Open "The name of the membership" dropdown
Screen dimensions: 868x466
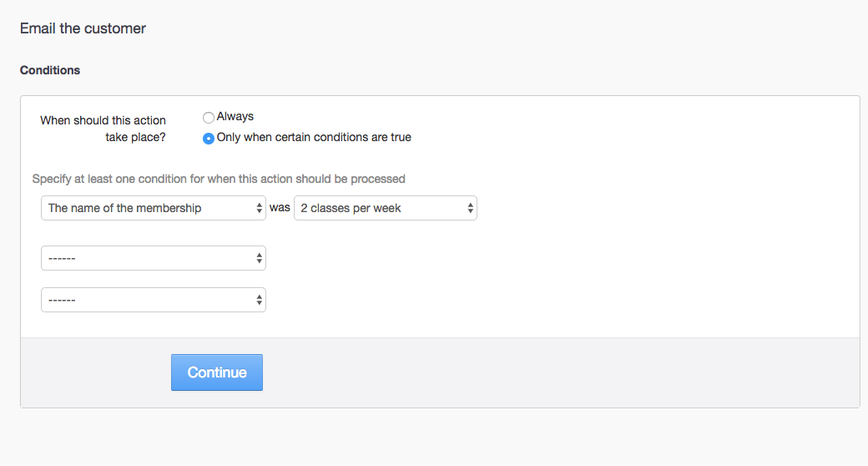pos(146,208)
